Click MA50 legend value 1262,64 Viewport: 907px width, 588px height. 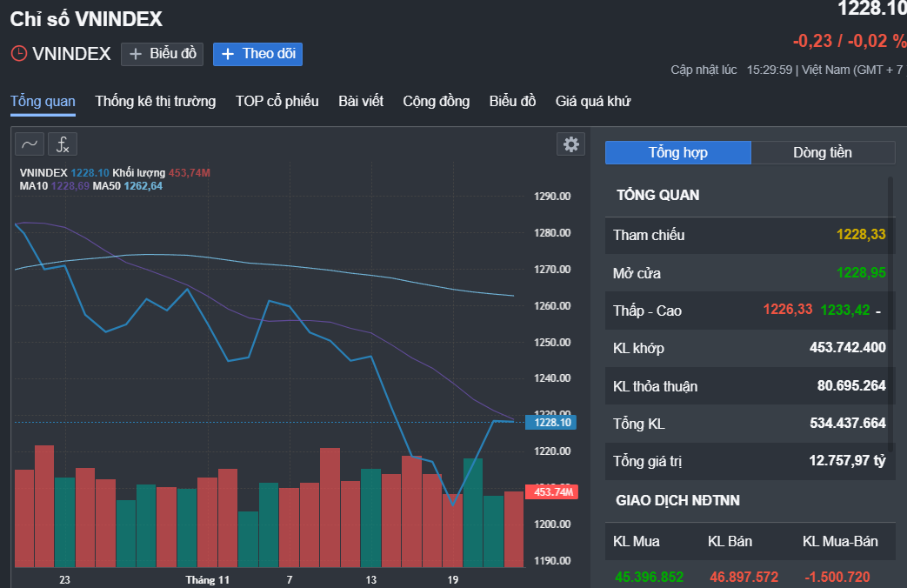coord(143,186)
